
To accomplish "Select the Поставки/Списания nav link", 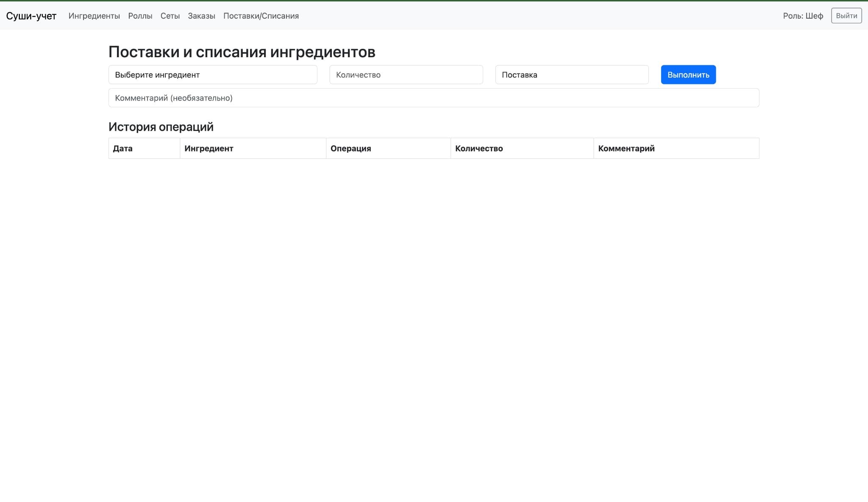I will [x=261, y=16].
